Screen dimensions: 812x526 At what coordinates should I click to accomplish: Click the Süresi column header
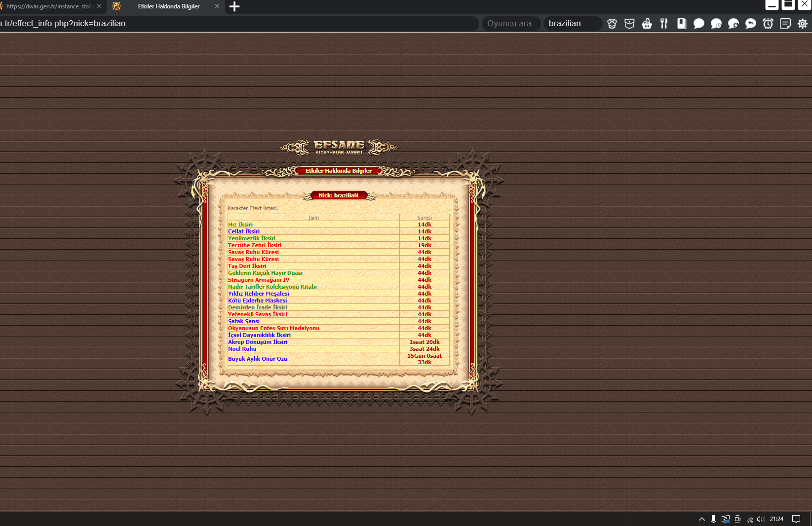pyautogui.click(x=425, y=218)
